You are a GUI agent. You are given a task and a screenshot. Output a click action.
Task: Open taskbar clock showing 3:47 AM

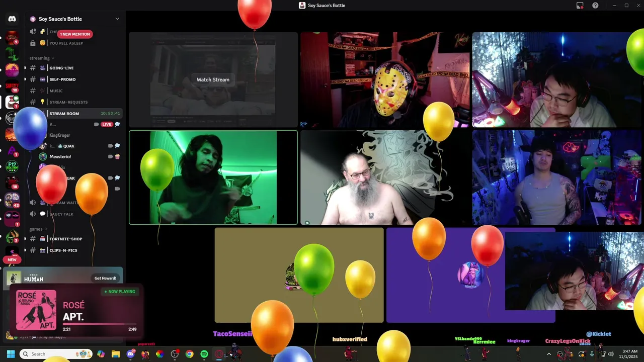629,354
